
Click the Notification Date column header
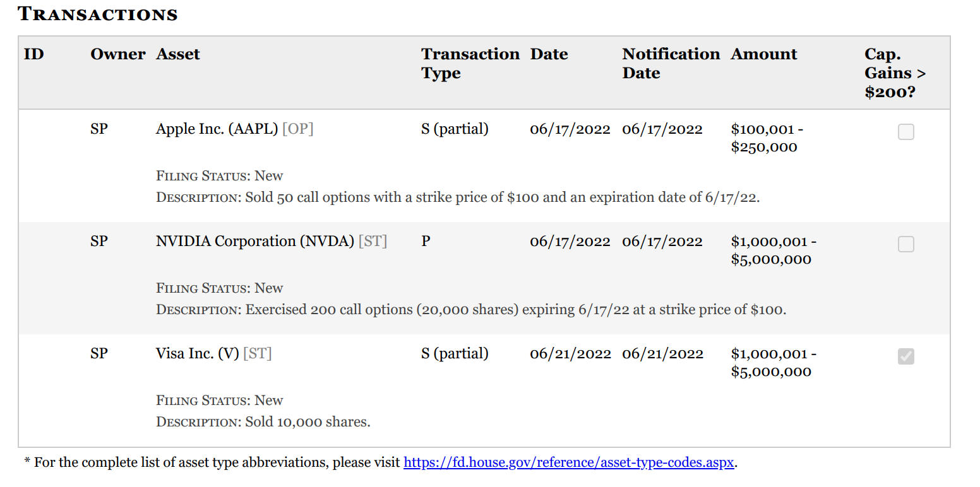tap(671, 64)
